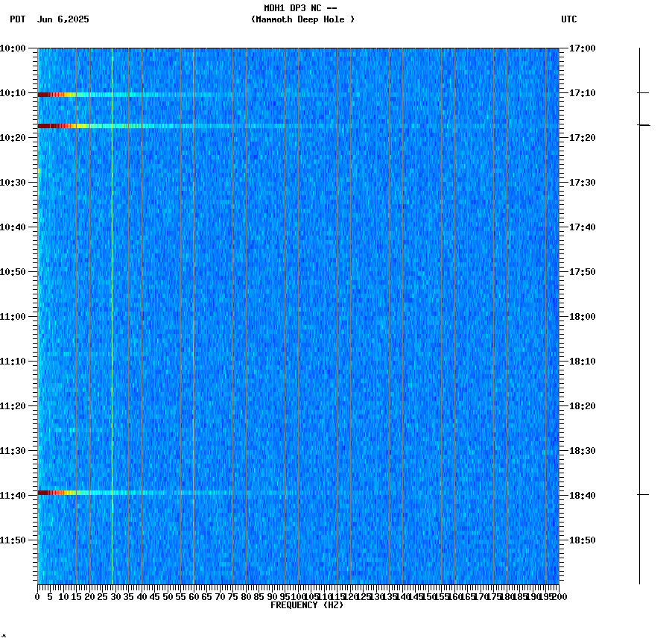Click the Mammoth Deep Hole station name
The height and width of the screenshot is (644, 672).
[x=303, y=19]
